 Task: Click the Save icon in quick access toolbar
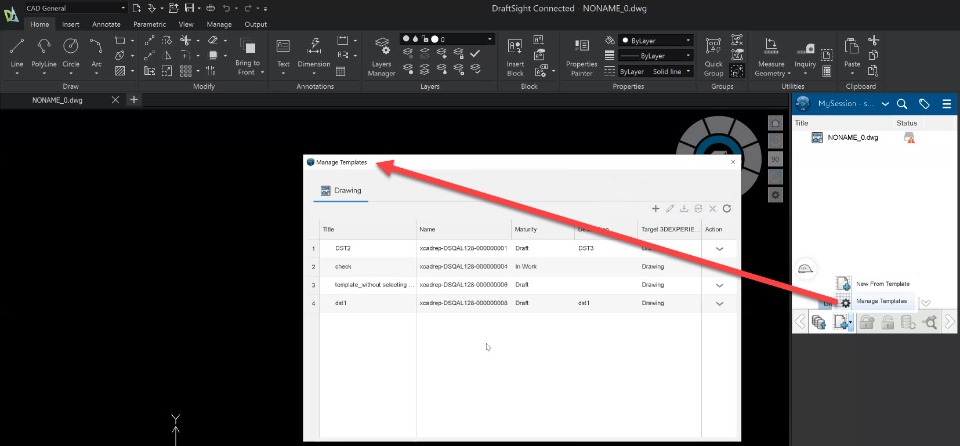190,8
